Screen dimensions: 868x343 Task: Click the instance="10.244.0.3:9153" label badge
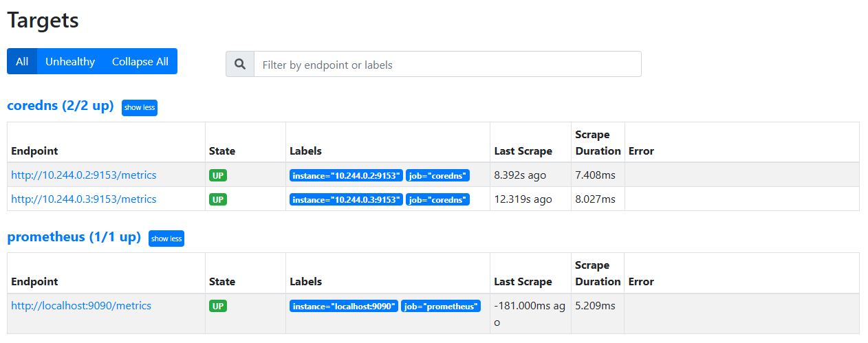[x=346, y=200]
